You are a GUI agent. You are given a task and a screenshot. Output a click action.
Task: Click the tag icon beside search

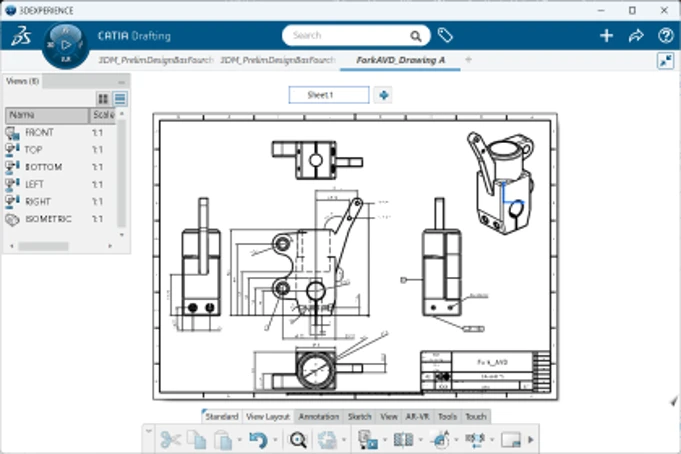[x=445, y=36]
